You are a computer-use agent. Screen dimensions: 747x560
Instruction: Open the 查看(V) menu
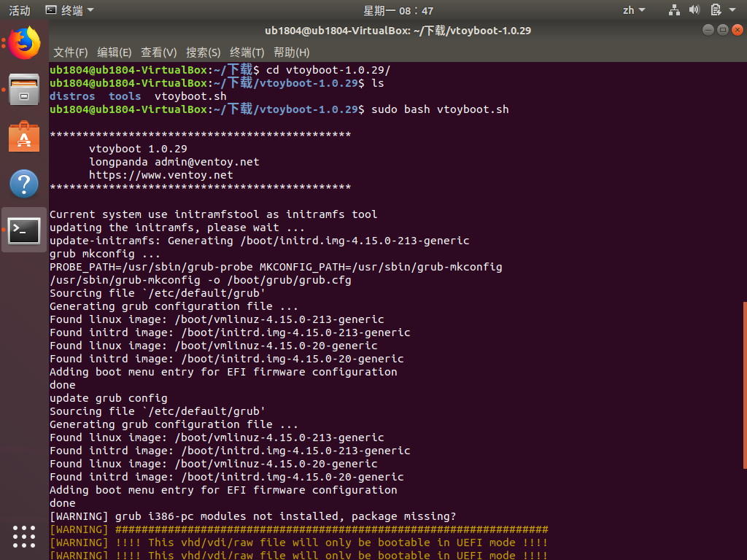[158, 52]
